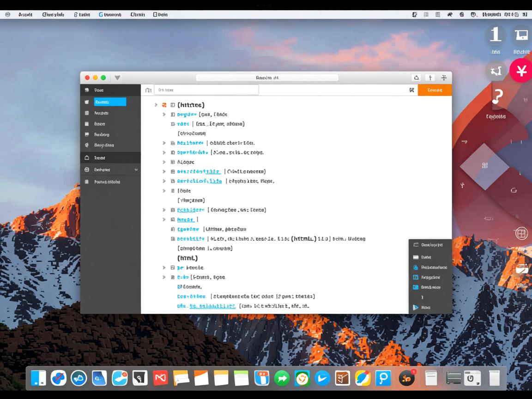Click the orange button in window toolbar
The image size is (532, 399).
(x=434, y=90)
